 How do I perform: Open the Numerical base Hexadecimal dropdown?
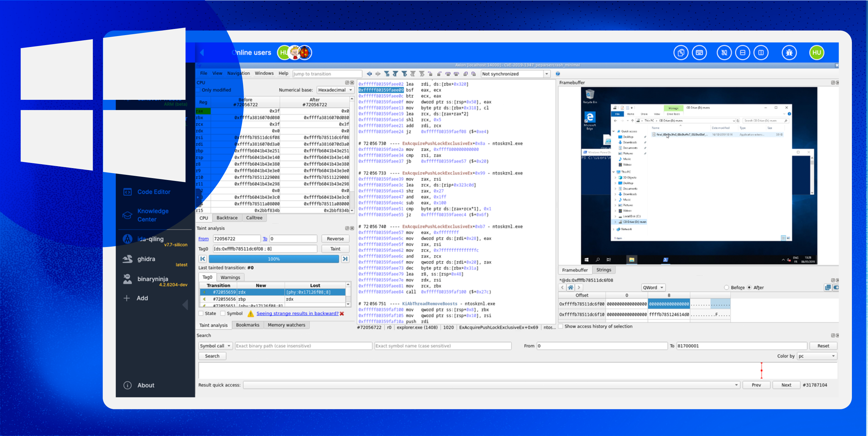point(335,90)
